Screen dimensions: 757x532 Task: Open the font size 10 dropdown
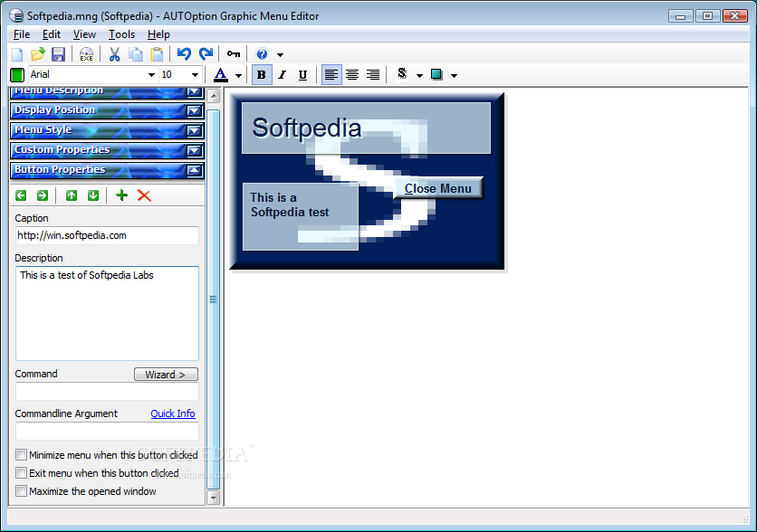[195, 75]
